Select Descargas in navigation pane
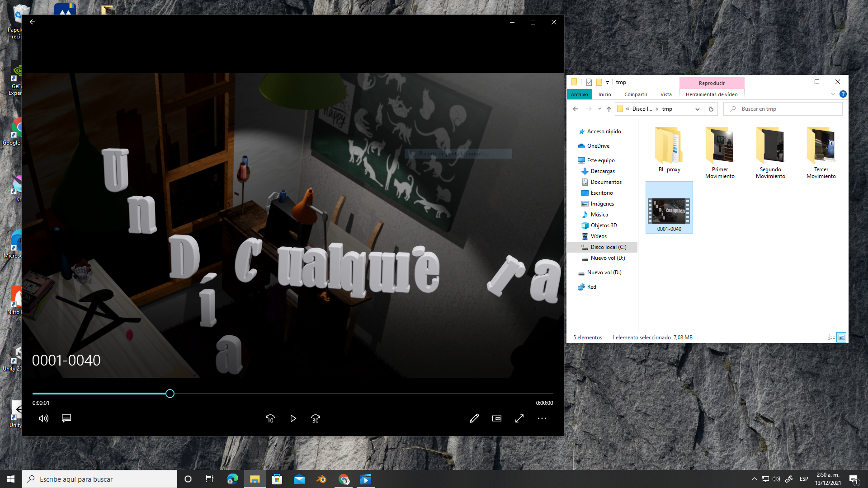Viewport: 868px width, 488px height. pos(603,171)
